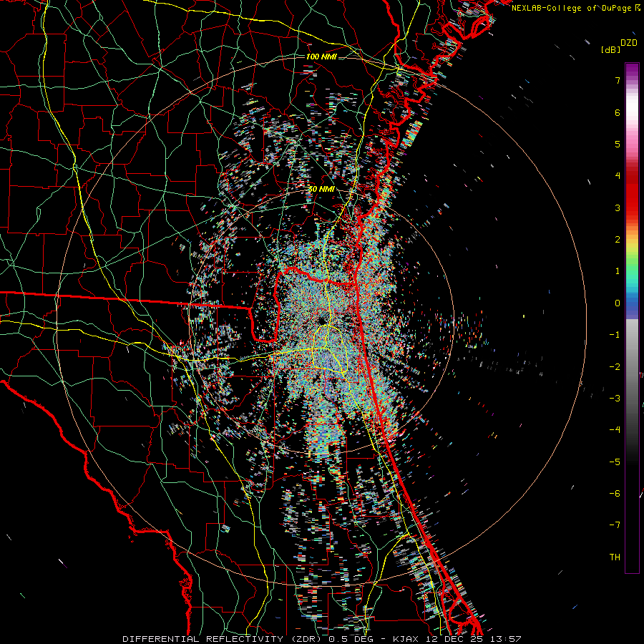Click the 5 tick label on scale
The height and width of the screenshot is (644, 644).
pos(618,144)
